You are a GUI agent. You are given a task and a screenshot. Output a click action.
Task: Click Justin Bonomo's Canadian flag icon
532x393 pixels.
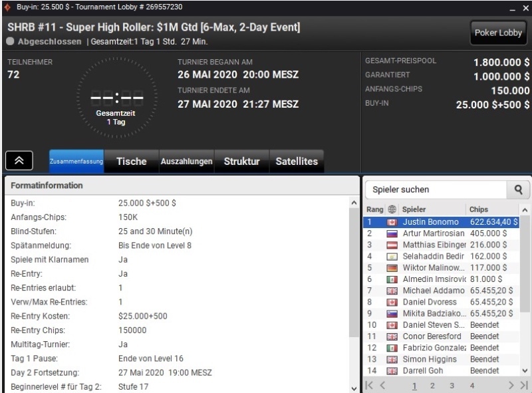pos(392,222)
